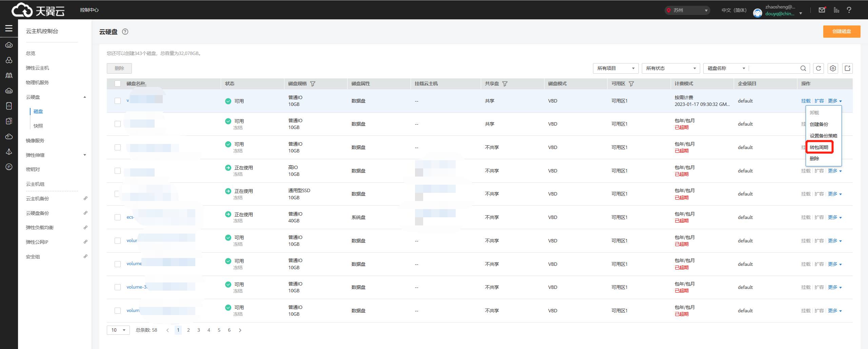Click the search magnifier icon
The width and height of the screenshot is (868, 349).
tap(803, 68)
